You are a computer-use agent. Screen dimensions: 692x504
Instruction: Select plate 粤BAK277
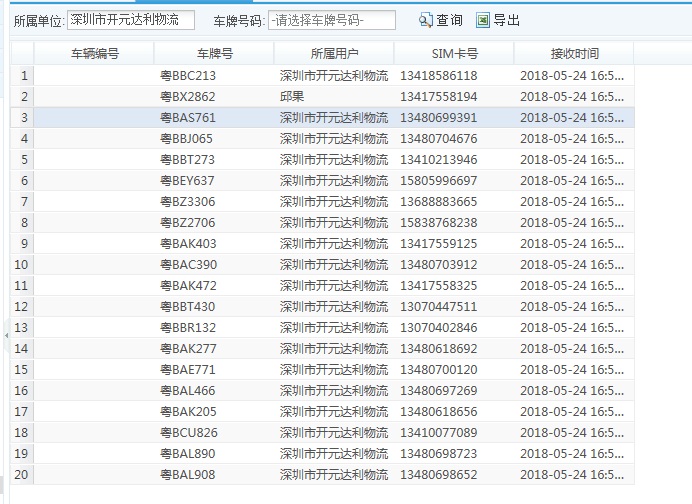188,349
